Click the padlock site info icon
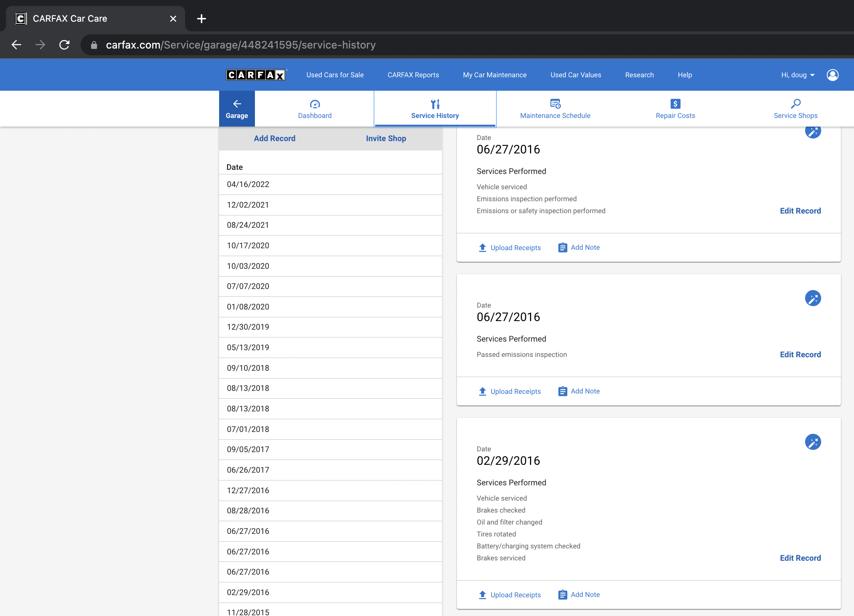Viewport: 854px width, 616px height. 94,45
